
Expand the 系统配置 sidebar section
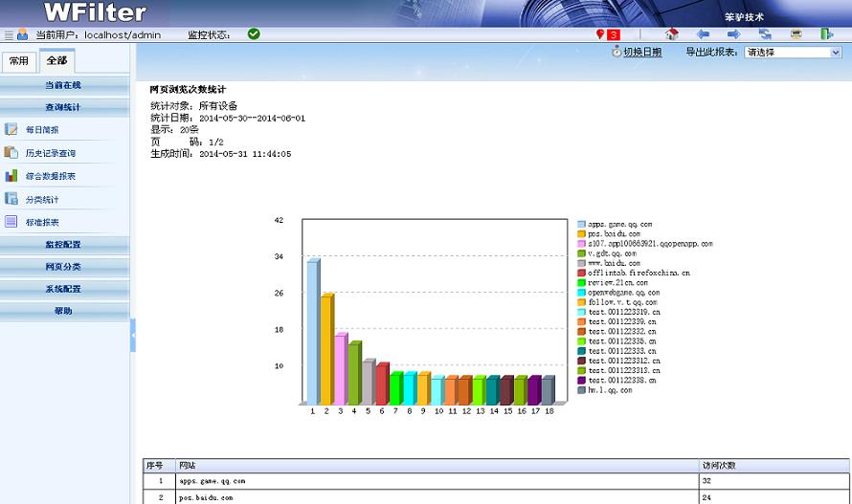pyautogui.click(x=63, y=289)
